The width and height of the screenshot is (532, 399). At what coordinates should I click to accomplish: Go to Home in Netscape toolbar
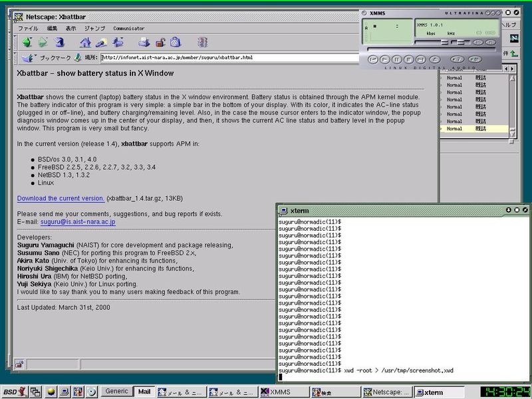(86, 43)
